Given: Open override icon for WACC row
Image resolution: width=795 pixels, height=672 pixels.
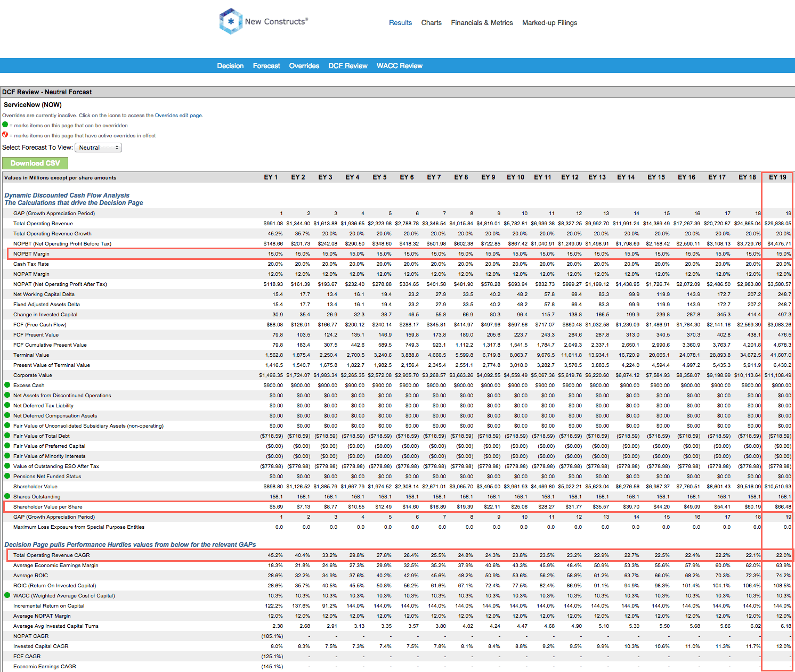Looking at the screenshot, I should (x=6, y=595).
